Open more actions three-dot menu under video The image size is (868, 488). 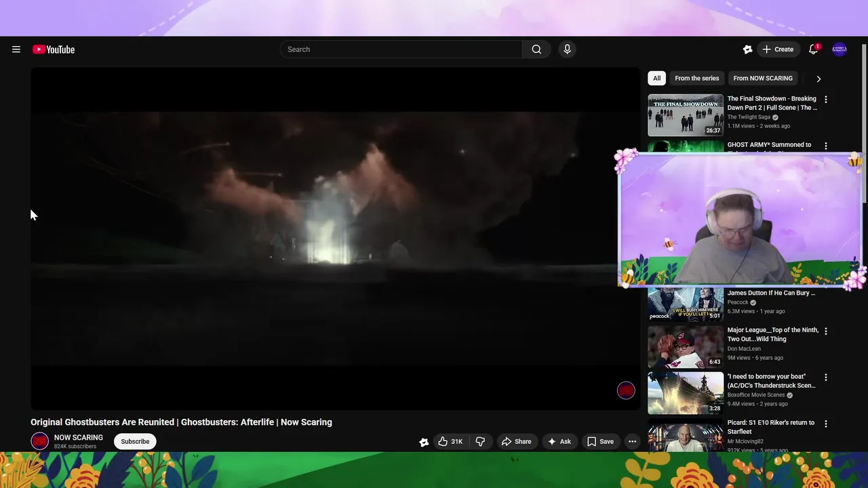(x=632, y=441)
